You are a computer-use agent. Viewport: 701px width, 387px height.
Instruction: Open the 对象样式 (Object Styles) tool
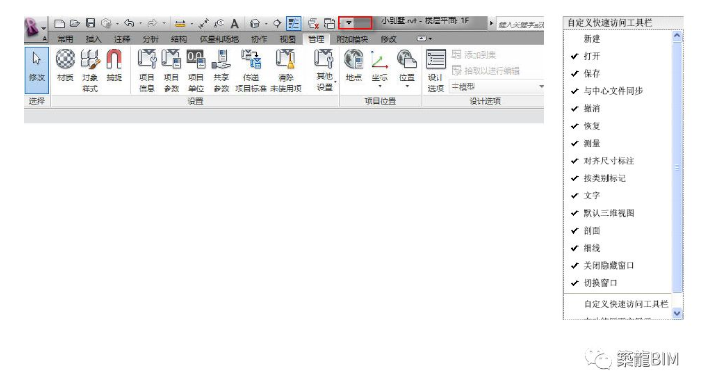tap(90, 71)
